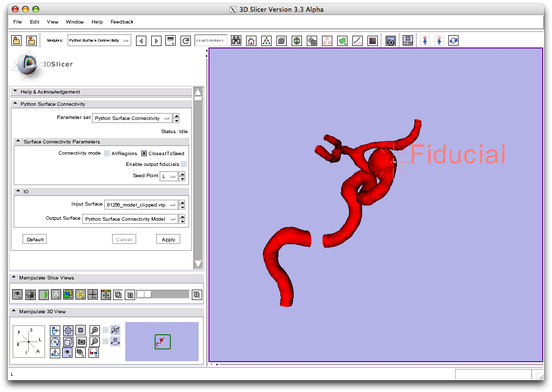This screenshot has width=552, height=392.
Task: Click the yellow crosshair icon in slice views
Action: click(81, 295)
